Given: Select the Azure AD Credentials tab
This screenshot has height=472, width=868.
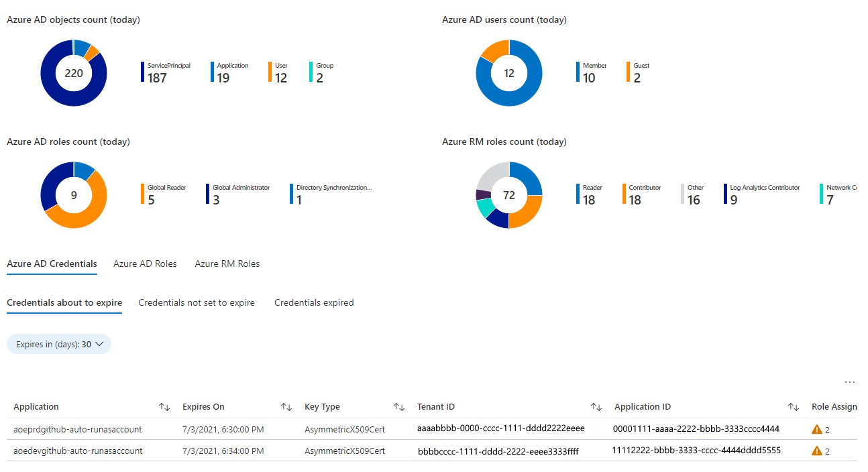Looking at the screenshot, I should (x=52, y=263).
